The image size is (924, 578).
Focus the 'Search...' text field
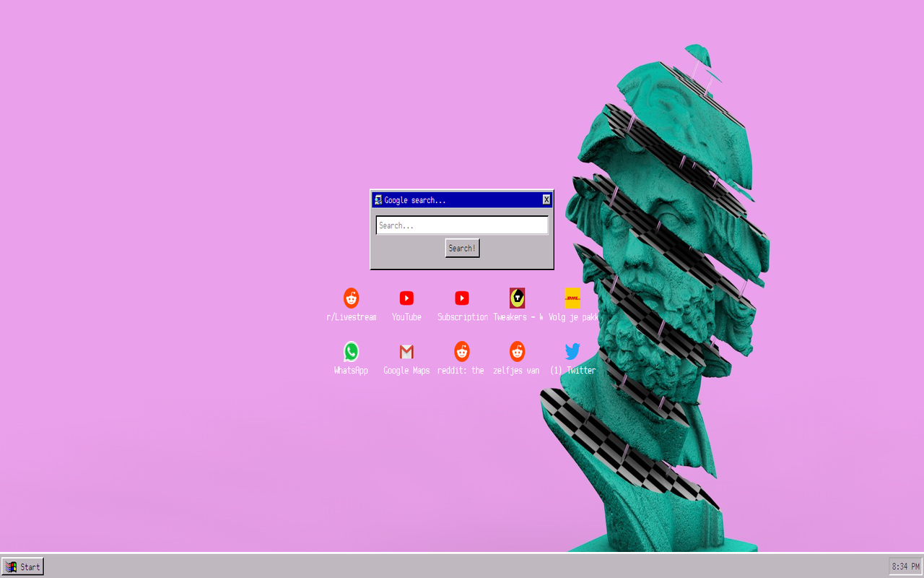click(x=461, y=225)
